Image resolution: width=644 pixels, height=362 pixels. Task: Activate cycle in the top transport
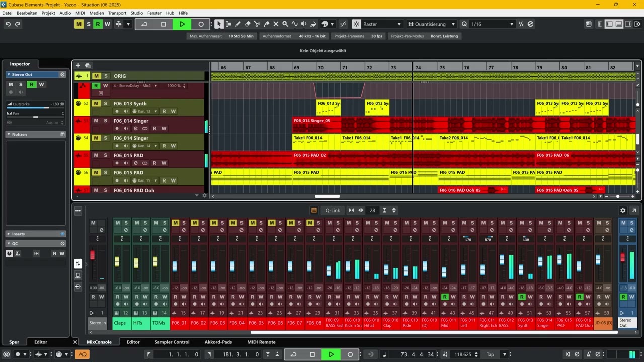[x=144, y=24]
